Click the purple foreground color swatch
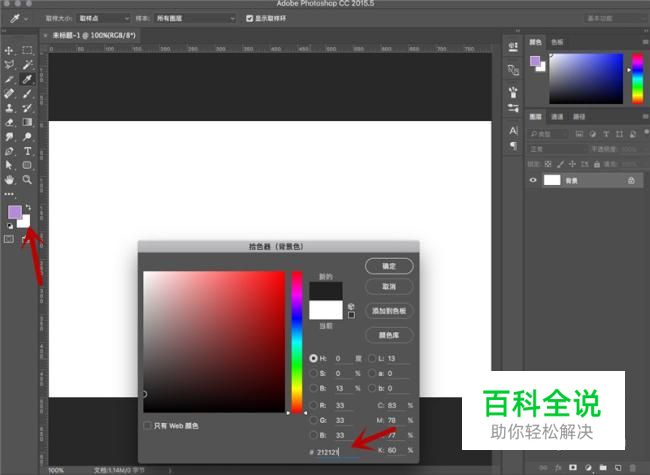 tap(15, 212)
